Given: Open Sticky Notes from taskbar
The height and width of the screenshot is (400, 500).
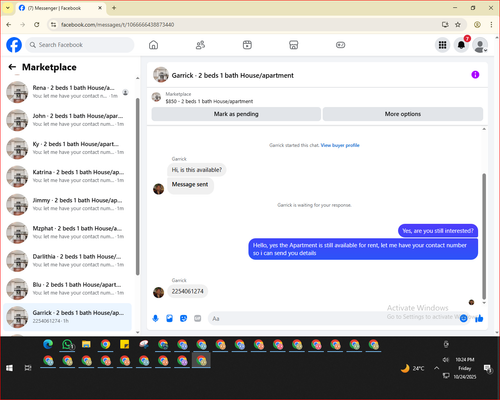Looking at the screenshot, I should (124, 344).
